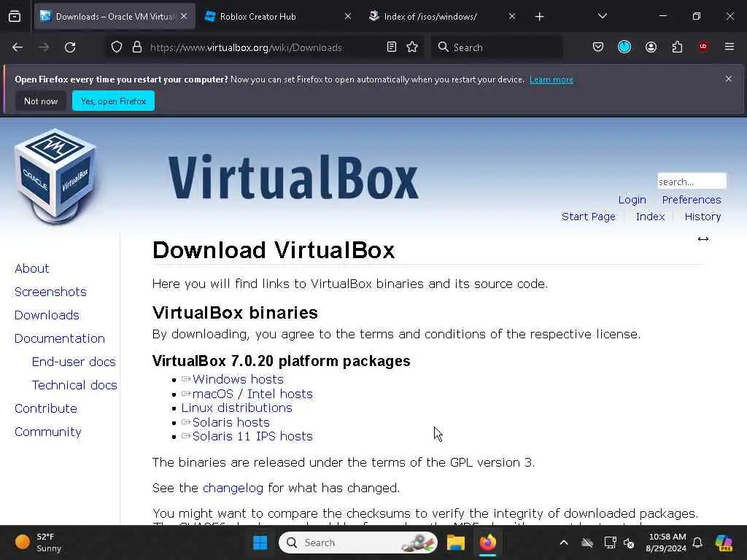Image resolution: width=747 pixels, height=560 pixels.
Task: Click the Not now button
Action: click(x=41, y=101)
